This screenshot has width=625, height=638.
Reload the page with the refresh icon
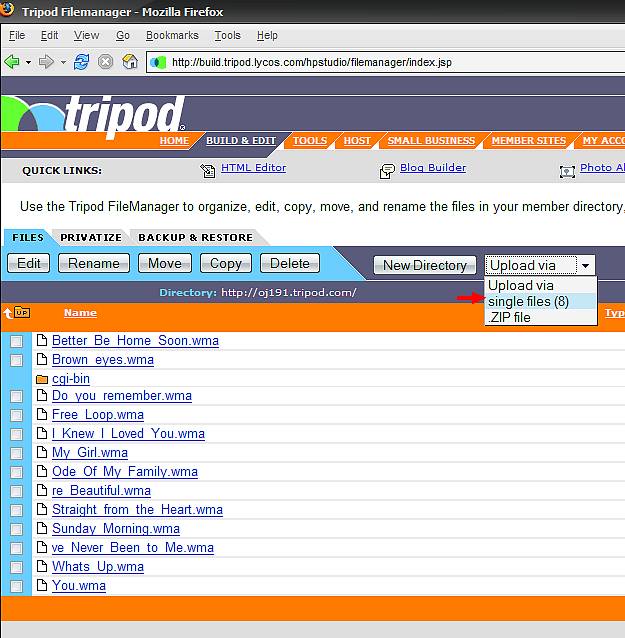point(81,62)
